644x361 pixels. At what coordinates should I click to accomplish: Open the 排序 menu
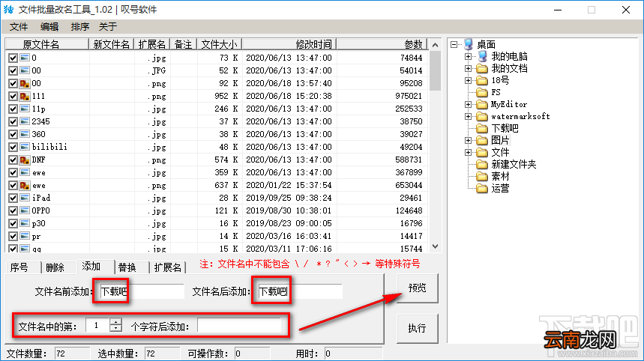coord(79,27)
